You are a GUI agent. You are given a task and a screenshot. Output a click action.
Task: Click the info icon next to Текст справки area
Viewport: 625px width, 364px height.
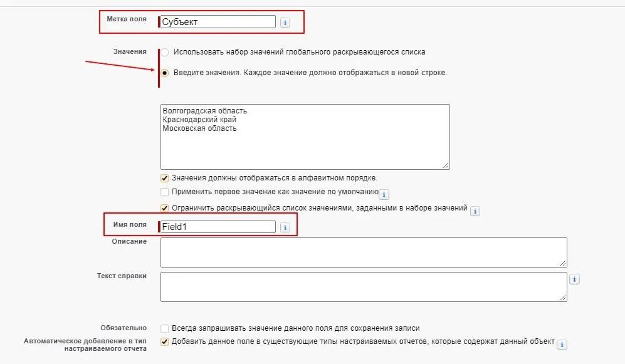tap(574, 279)
